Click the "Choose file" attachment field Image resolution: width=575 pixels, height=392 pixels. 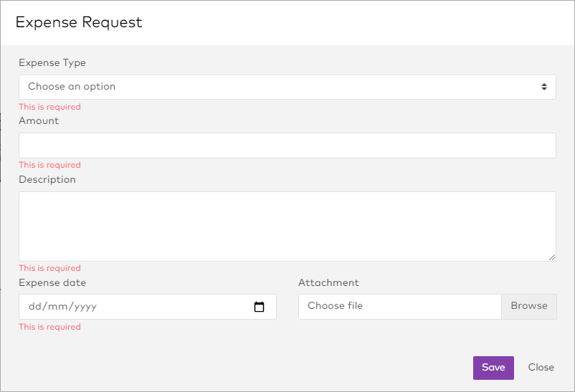pyautogui.click(x=399, y=306)
